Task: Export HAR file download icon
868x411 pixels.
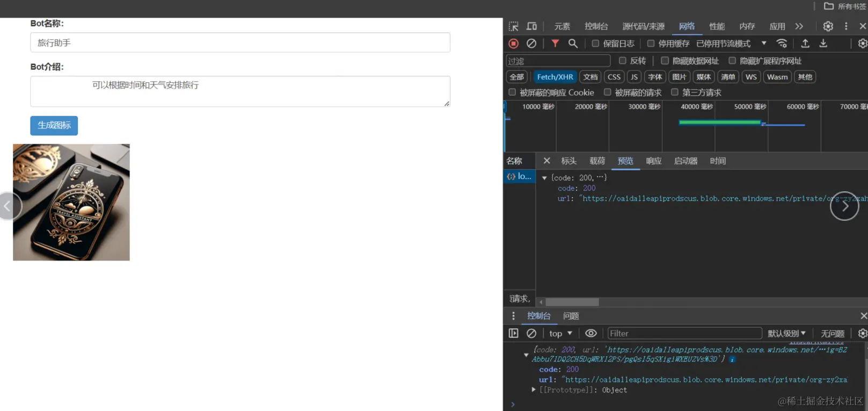Action: [823, 44]
